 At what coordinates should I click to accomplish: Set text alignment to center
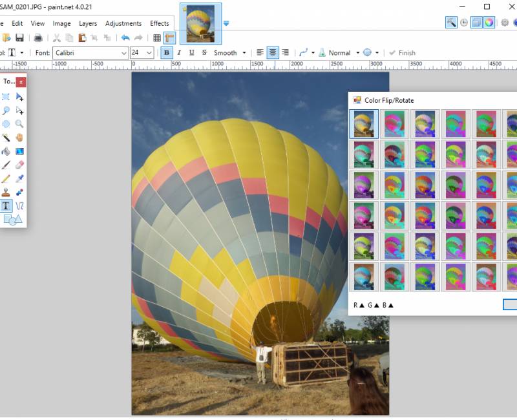coord(272,53)
